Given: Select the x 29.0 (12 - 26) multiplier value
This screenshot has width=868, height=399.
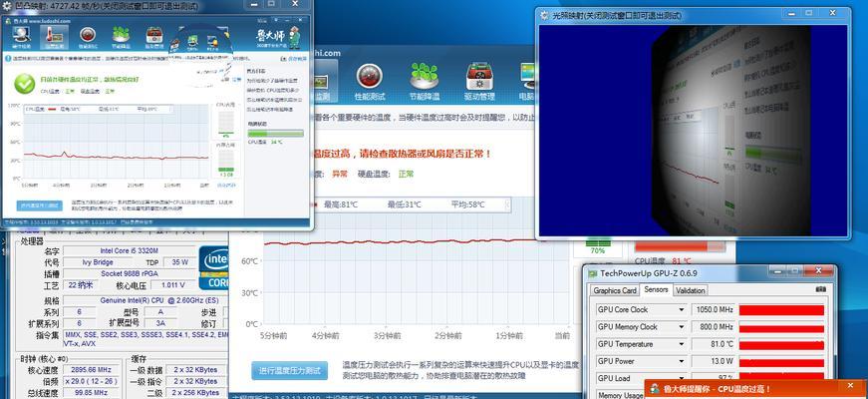Looking at the screenshot, I should point(94,381).
